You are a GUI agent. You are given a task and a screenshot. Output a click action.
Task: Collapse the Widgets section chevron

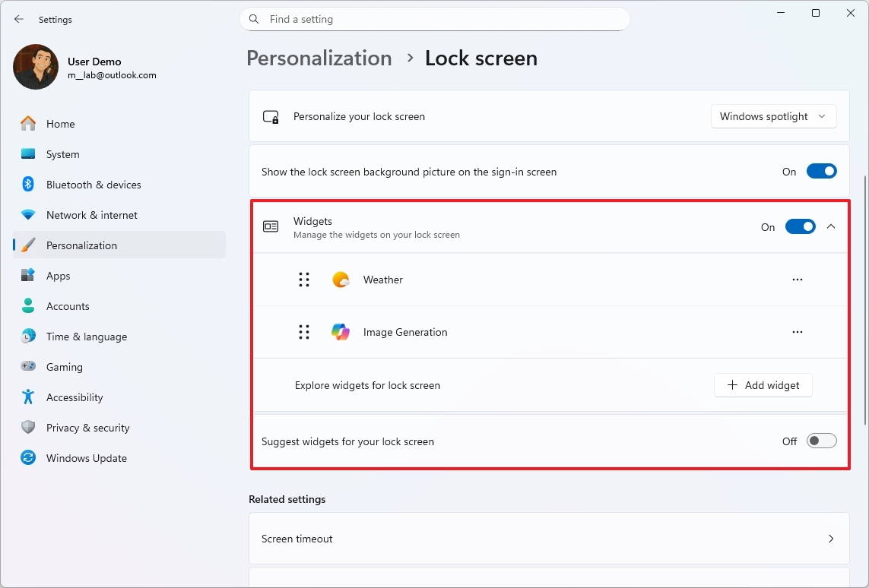(x=831, y=226)
